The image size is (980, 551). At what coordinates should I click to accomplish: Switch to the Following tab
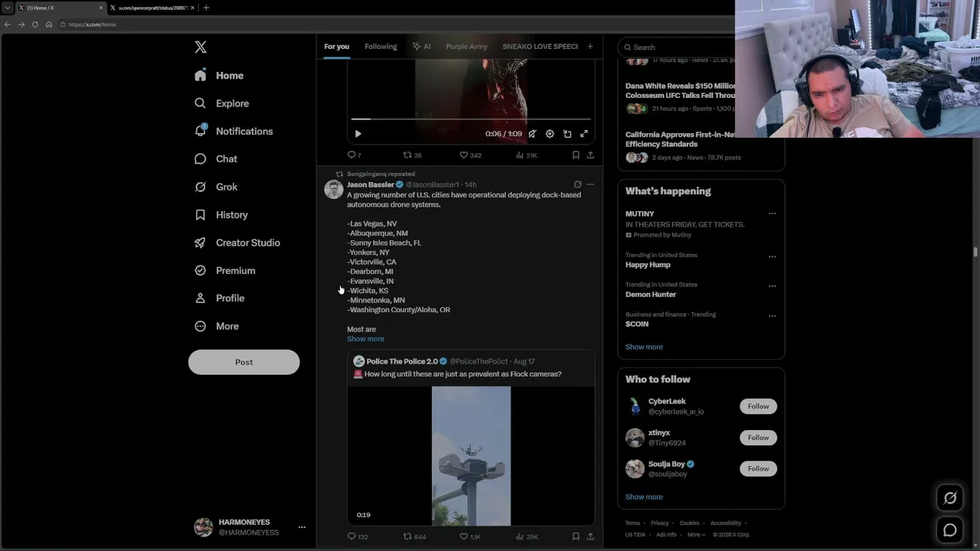pos(381,47)
